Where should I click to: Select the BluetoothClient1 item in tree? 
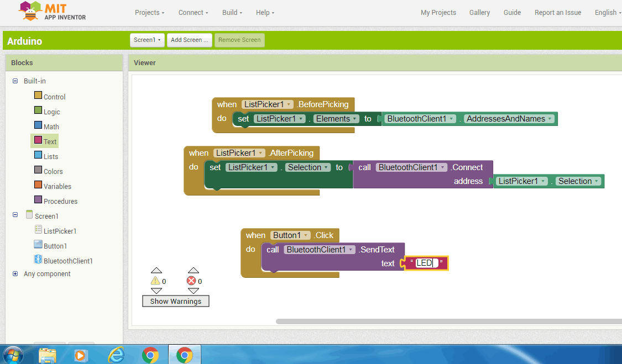pyautogui.click(x=68, y=261)
